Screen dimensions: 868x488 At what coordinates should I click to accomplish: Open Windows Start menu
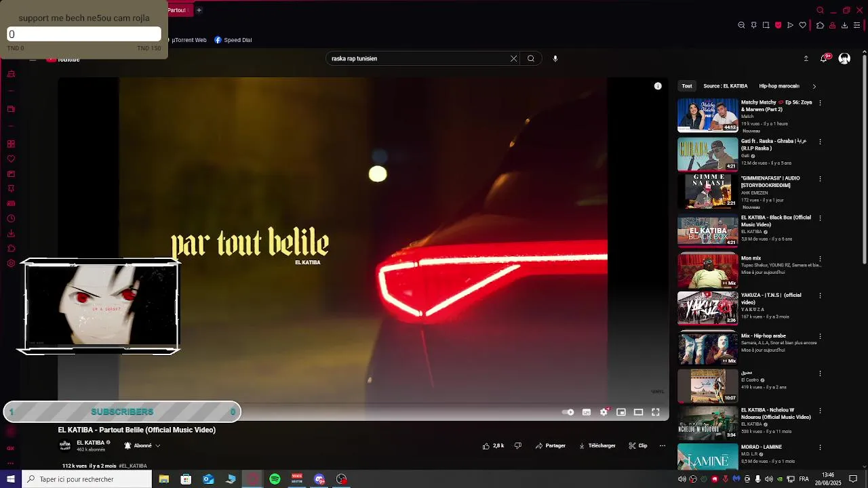click(x=11, y=479)
